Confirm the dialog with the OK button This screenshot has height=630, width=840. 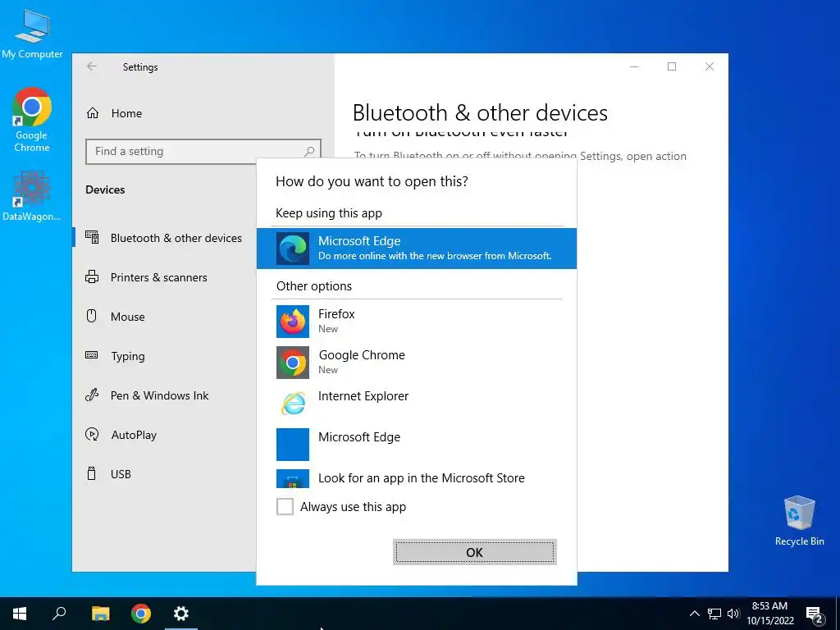click(475, 552)
